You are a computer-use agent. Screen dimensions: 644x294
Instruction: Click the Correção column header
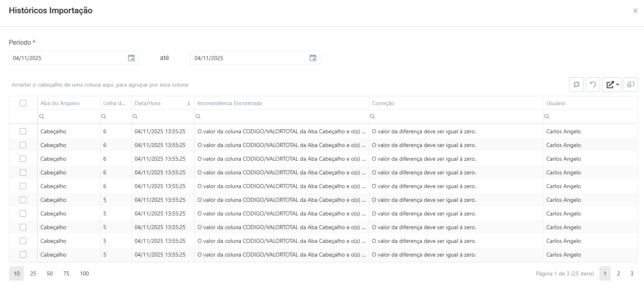coord(383,103)
